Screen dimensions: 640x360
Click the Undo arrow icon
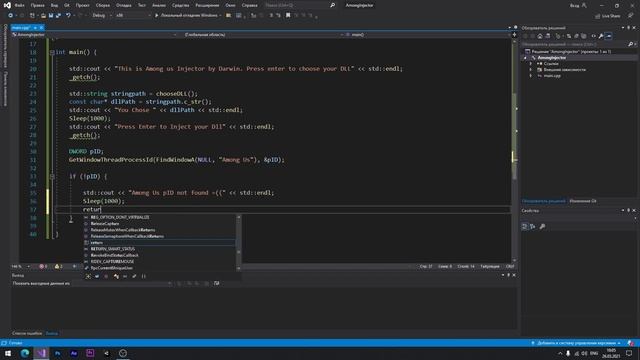tap(68, 16)
